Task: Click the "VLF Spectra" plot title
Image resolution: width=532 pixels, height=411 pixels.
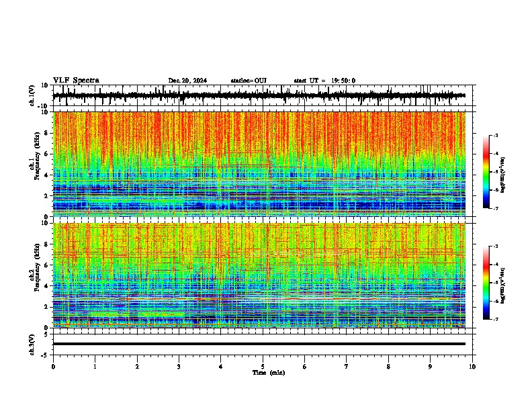Action: 76,81
